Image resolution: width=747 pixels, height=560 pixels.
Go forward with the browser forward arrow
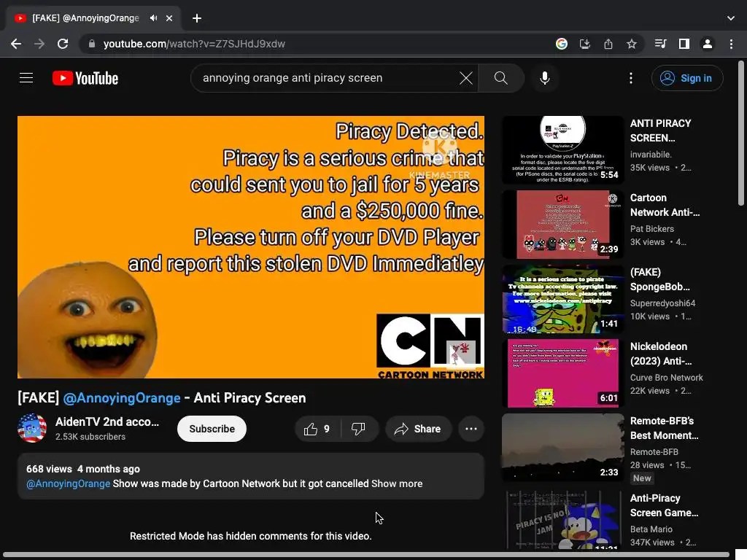(x=39, y=44)
